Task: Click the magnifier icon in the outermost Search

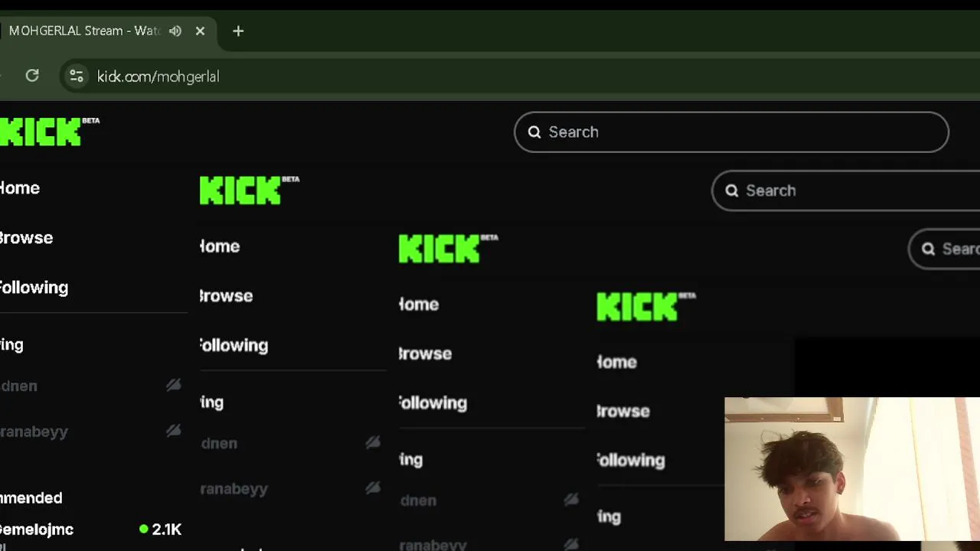Action: point(534,132)
